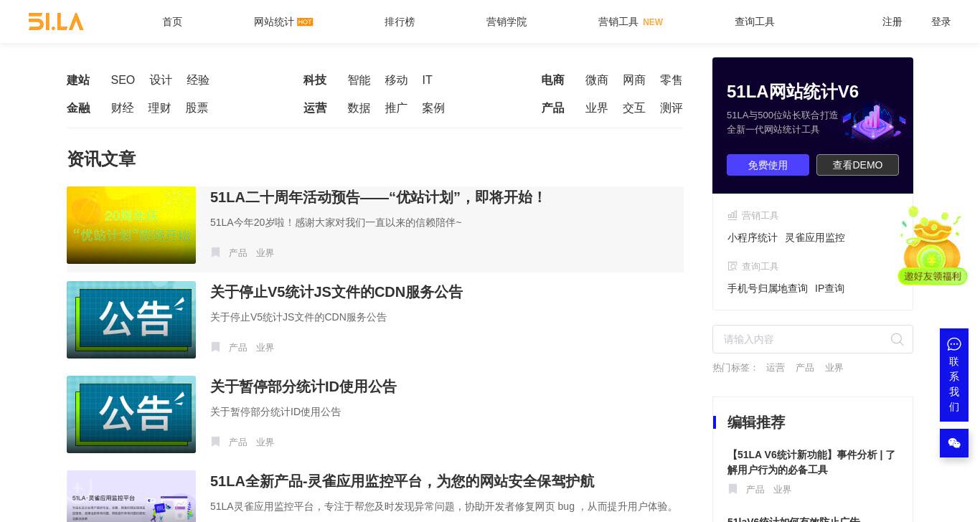The width and height of the screenshot is (980, 522).
Task: Select the 推广 category
Action: [x=397, y=108]
